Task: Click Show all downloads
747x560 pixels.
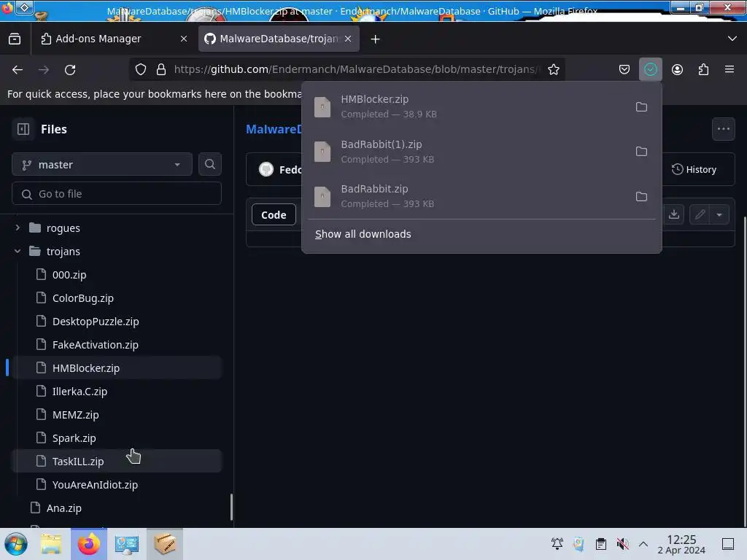Action: tap(363, 234)
